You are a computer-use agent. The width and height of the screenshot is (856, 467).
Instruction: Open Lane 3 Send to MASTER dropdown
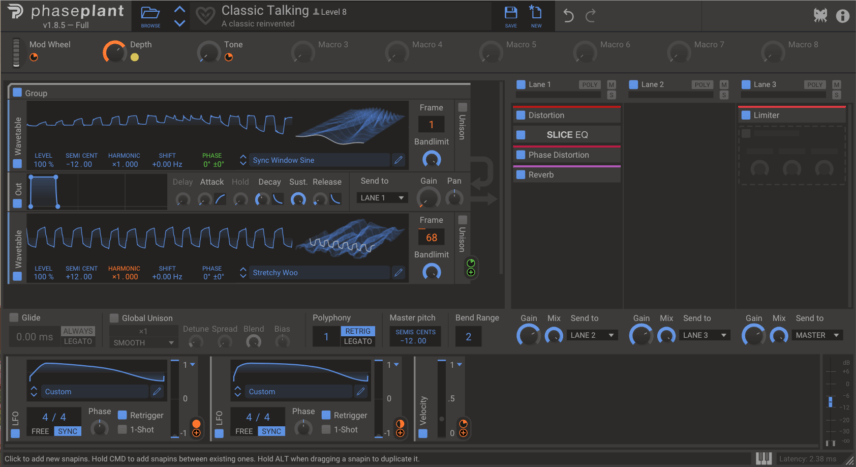[x=817, y=335]
